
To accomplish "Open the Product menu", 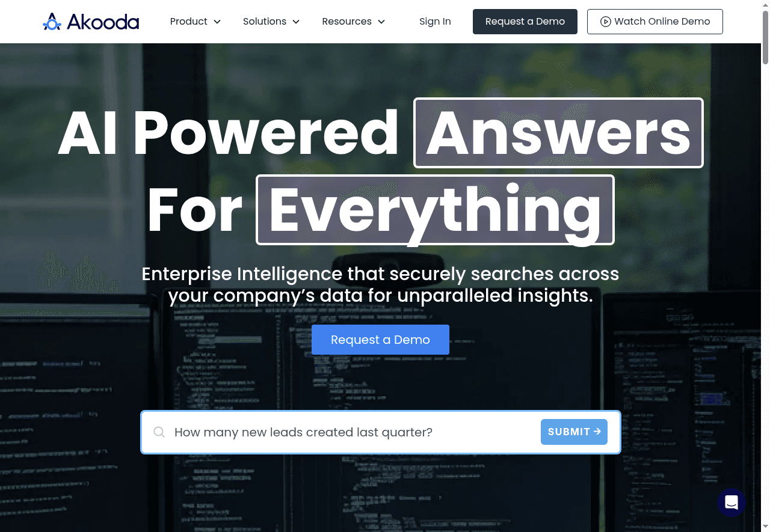I will coord(188,22).
